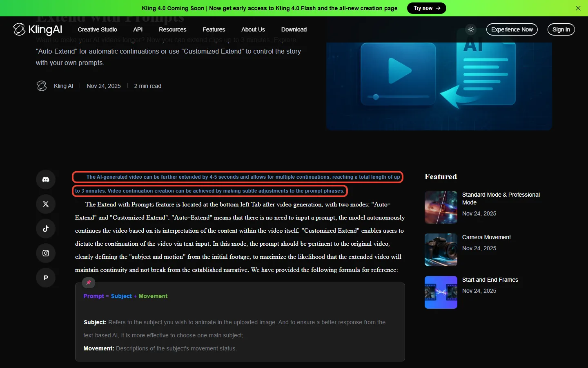Click the highlighted sentence beginning 'The AI-generated video'
The width and height of the screenshot is (588, 368).
238,184
